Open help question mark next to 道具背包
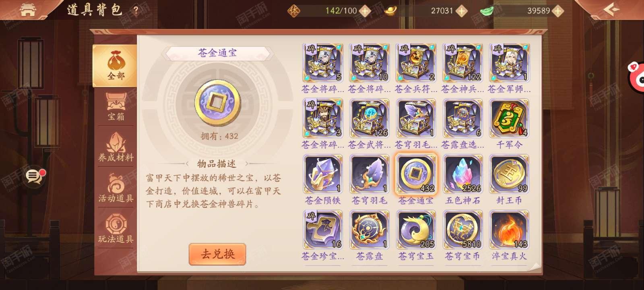The height and width of the screenshot is (290, 644). [136, 11]
